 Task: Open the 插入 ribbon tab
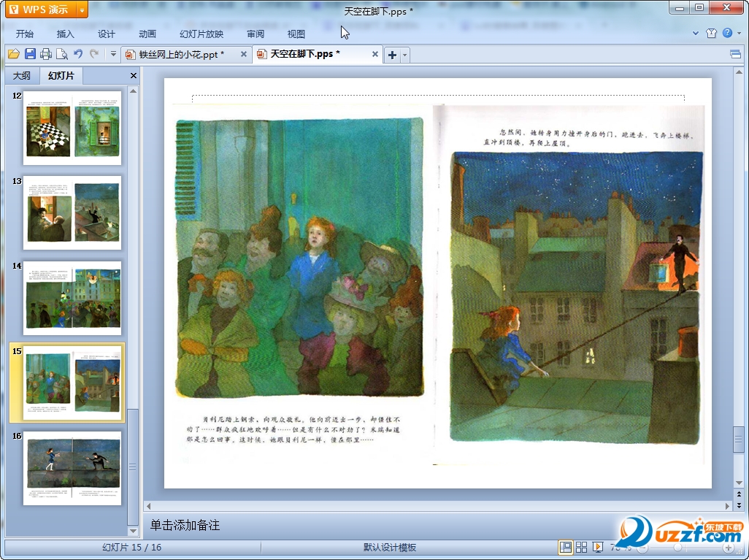65,34
